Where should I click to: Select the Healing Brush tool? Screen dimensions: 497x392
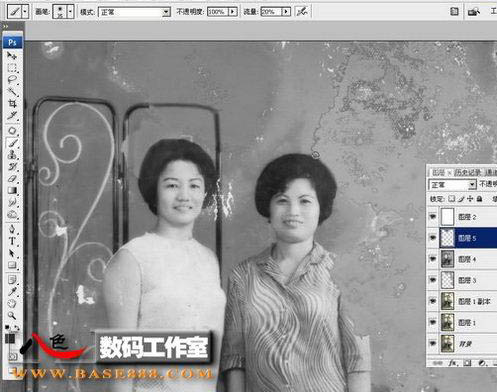12,131
